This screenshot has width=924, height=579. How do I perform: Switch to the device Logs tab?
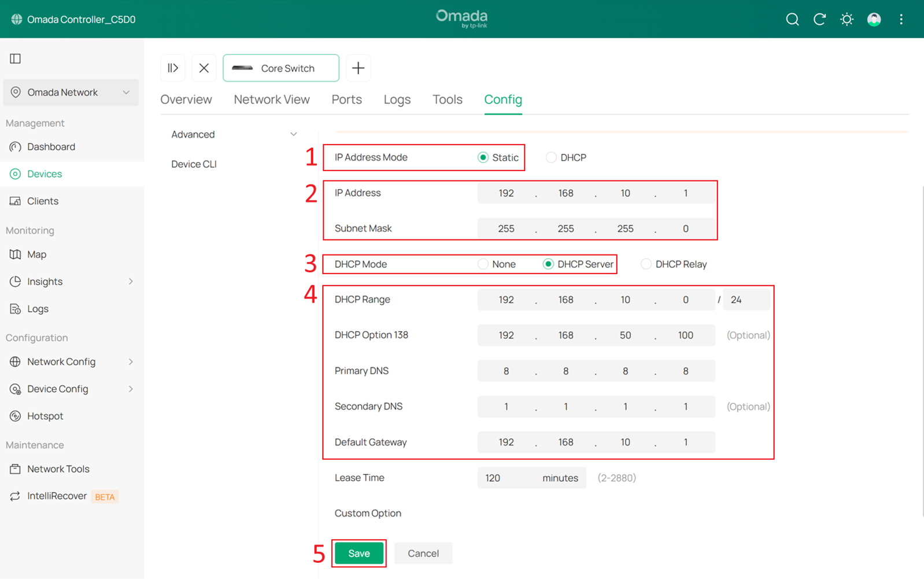point(397,99)
